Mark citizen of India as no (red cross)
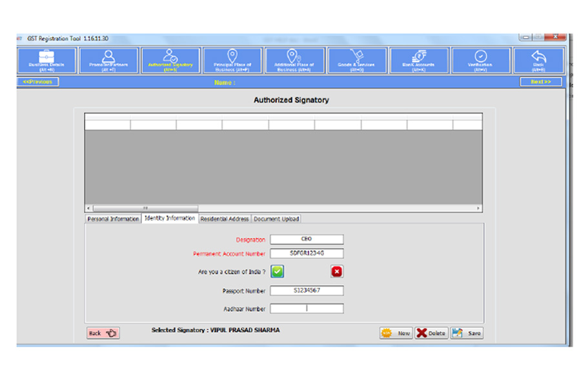Viewport: 588px width, 369px height. tap(337, 272)
